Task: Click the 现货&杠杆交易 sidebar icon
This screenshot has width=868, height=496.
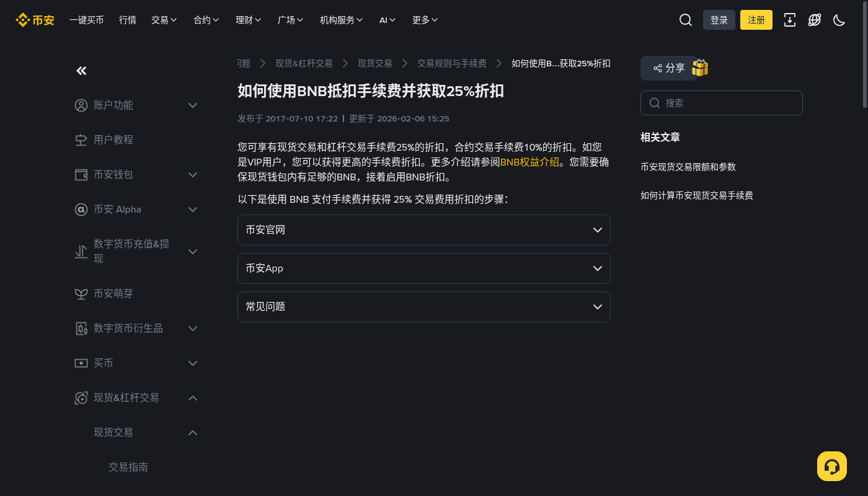Action: click(x=81, y=398)
